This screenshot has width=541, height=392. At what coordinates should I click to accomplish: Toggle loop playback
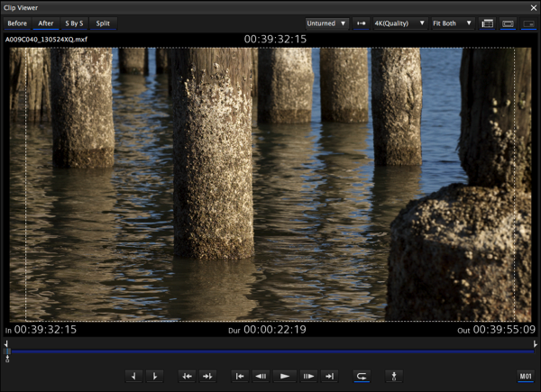(x=362, y=376)
